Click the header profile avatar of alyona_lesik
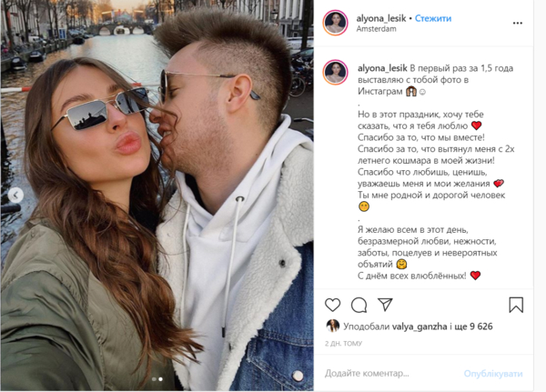 [x=335, y=23]
